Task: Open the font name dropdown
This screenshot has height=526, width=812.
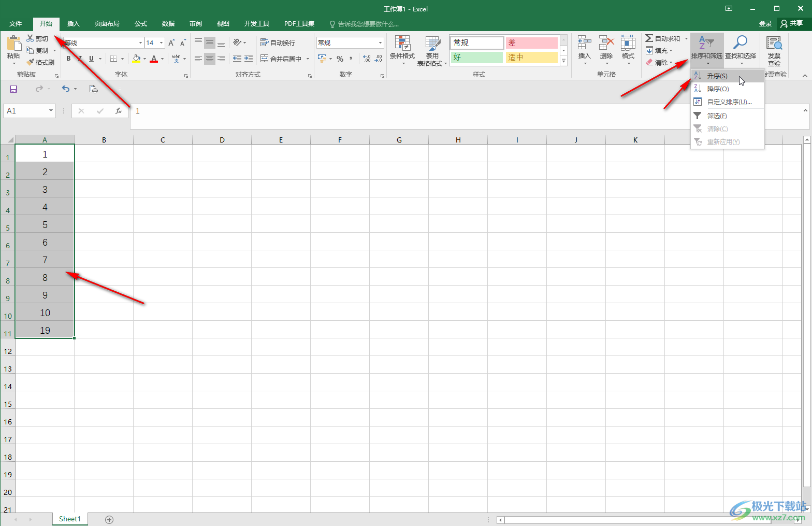Action: tap(140, 42)
